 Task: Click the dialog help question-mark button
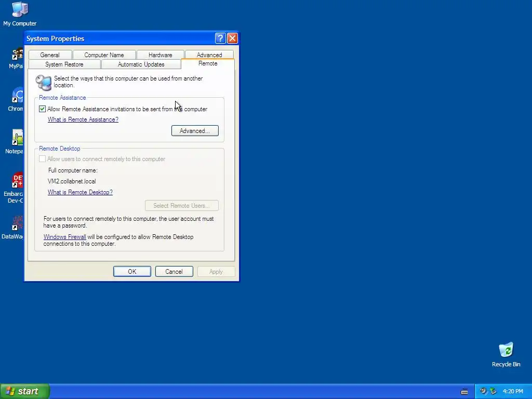[x=220, y=38]
